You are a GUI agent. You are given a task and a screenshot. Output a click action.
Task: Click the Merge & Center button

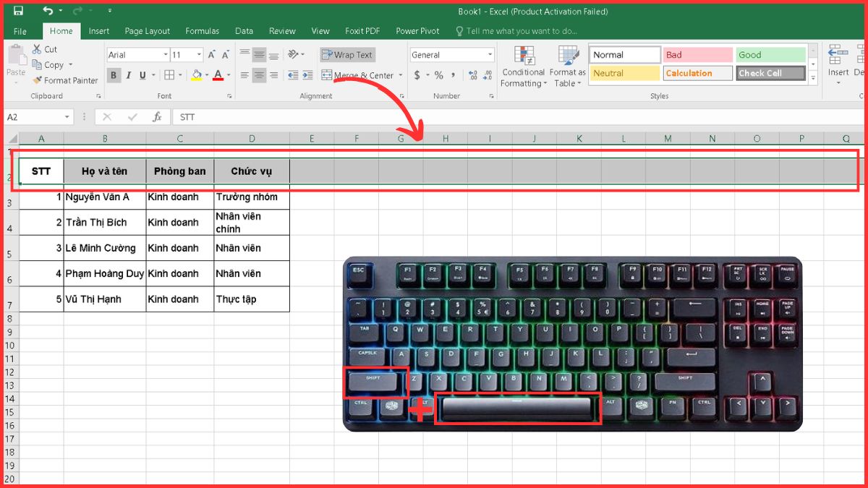click(x=359, y=75)
